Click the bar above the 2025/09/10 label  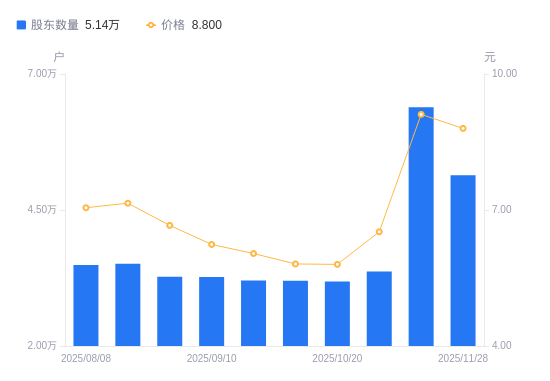[x=212, y=312]
